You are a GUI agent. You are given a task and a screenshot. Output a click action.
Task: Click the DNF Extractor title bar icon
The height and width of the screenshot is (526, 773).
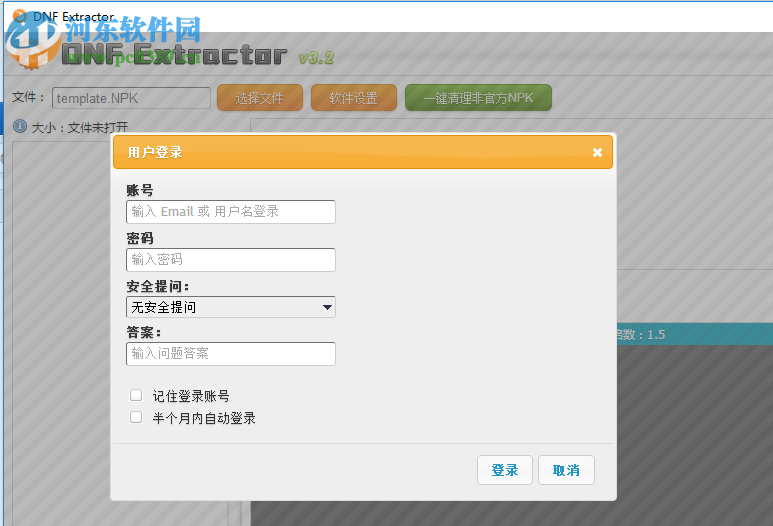tap(20, 16)
